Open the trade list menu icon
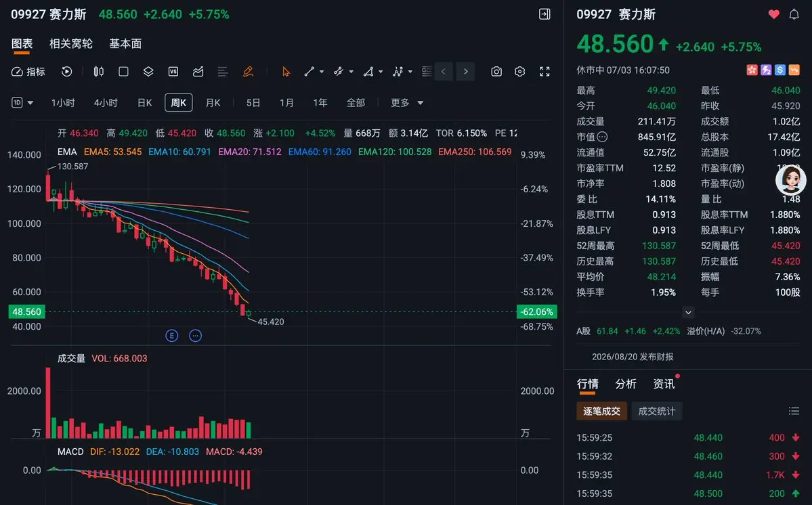This screenshot has height=505, width=812. coord(794,411)
